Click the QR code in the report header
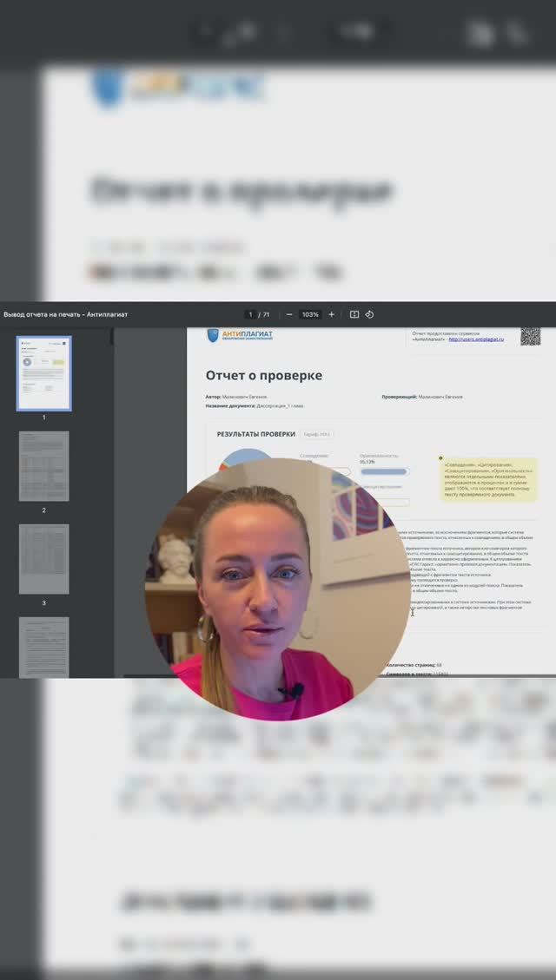Screen dimensions: 556x980 click(x=530, y=336)
